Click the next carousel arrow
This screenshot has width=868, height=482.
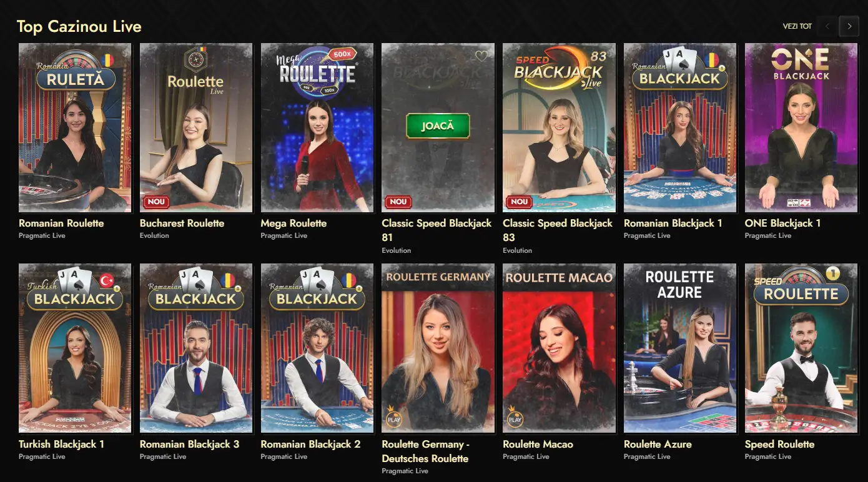[849, 26]
